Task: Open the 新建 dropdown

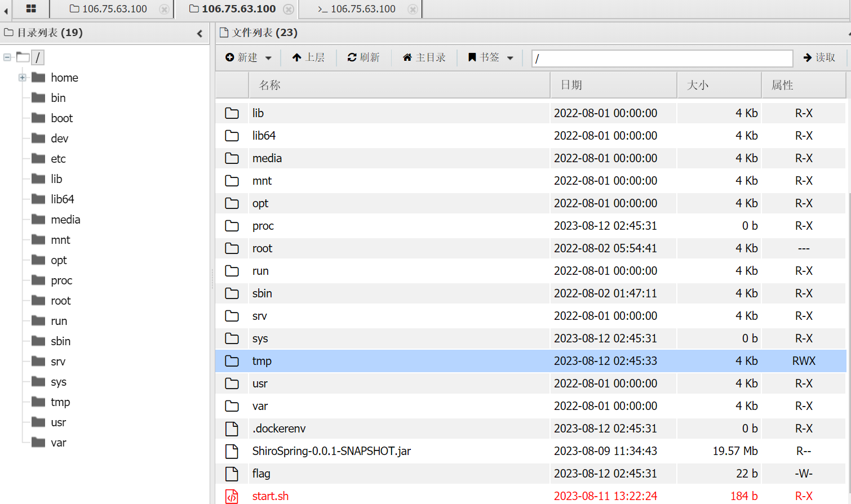Action: (x=249, y=57)
